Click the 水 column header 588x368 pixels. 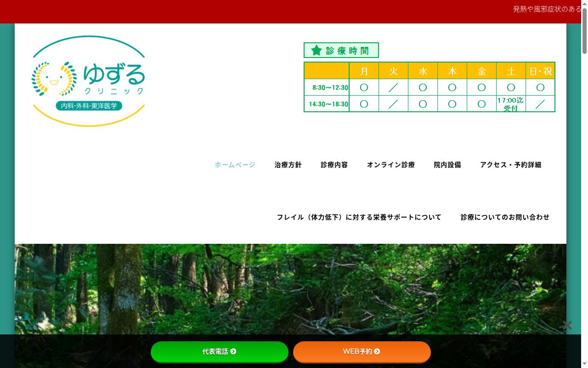423,71
